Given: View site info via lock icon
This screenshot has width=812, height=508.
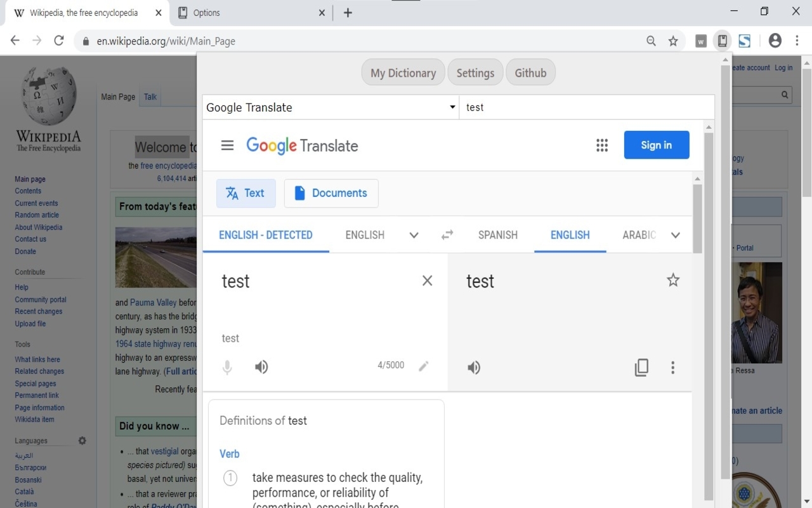Looking at the screenshot, I should [x=86, y=41].
